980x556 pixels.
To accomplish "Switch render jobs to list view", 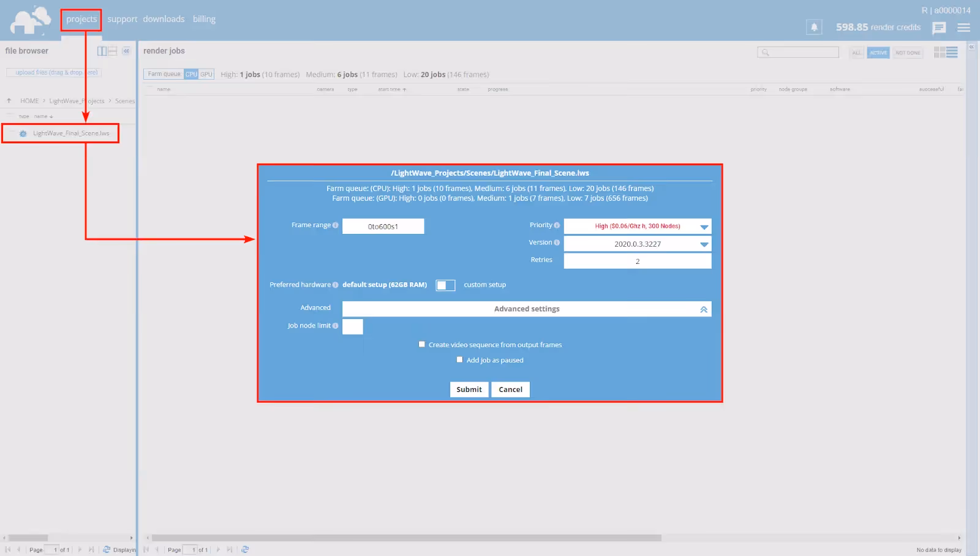I will (x=952, y=52).
